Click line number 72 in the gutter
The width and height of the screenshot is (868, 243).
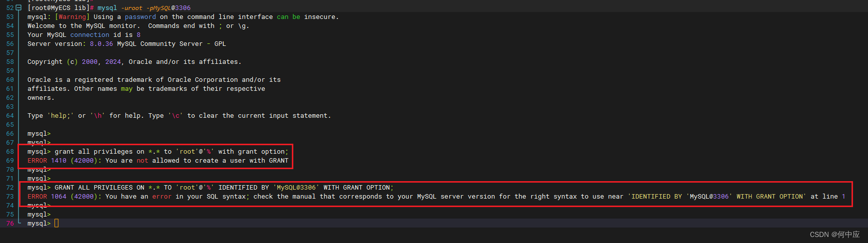pyautogui.click(x=10, y=188)
